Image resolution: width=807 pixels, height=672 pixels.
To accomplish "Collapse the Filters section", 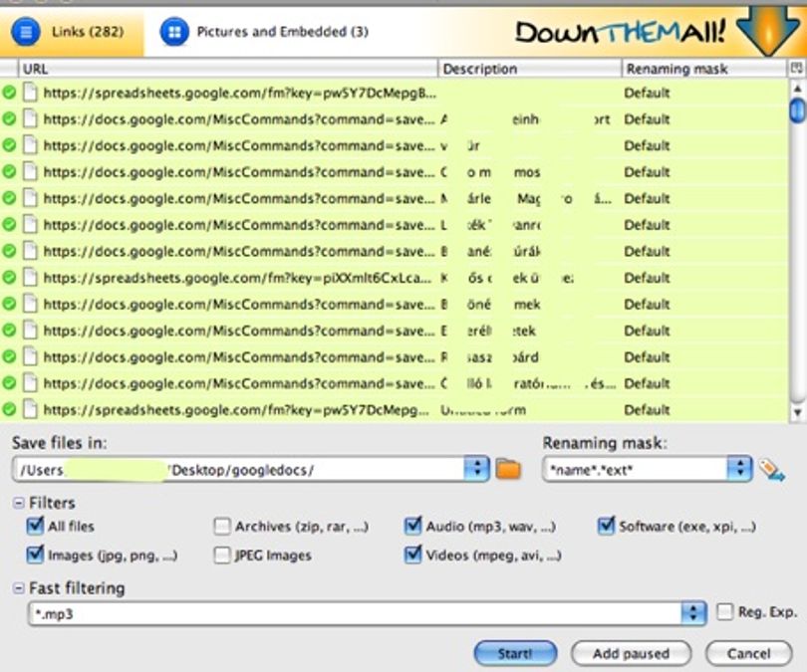I will [19, 503].
